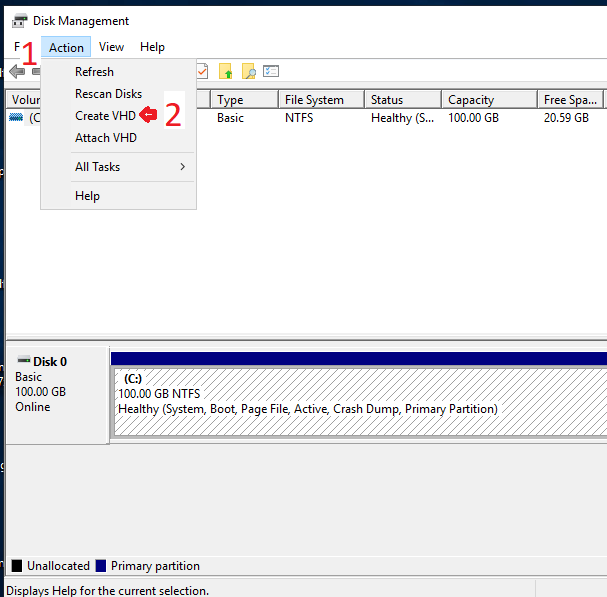Click the Primary partition legend label
The width and height of the screenshot is (607, 597).
coord(155,566)
